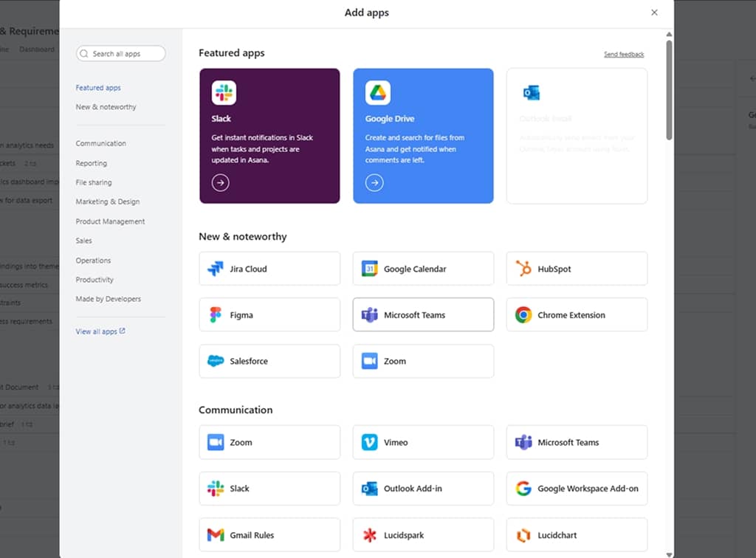This screenshot has height=558, width=756.
Task: Click the Google Drive logo icon
Action: point(377,92)
